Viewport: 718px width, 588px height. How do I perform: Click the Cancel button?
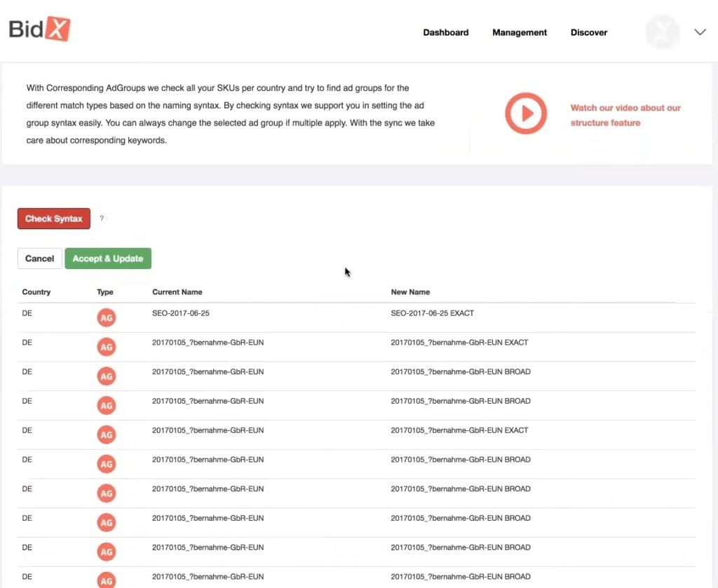(39, 259)
